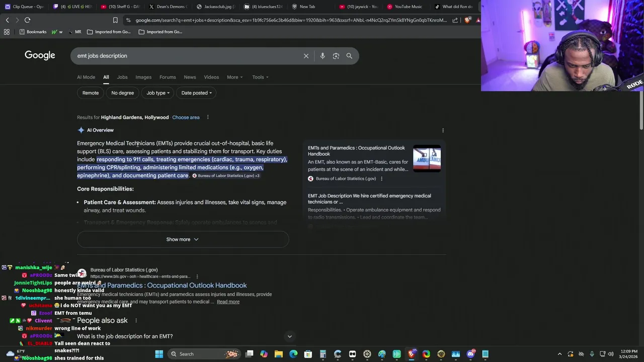Reload the page in the browser
The width and height of the screenshot is (644, 362).
pos(27,20)
